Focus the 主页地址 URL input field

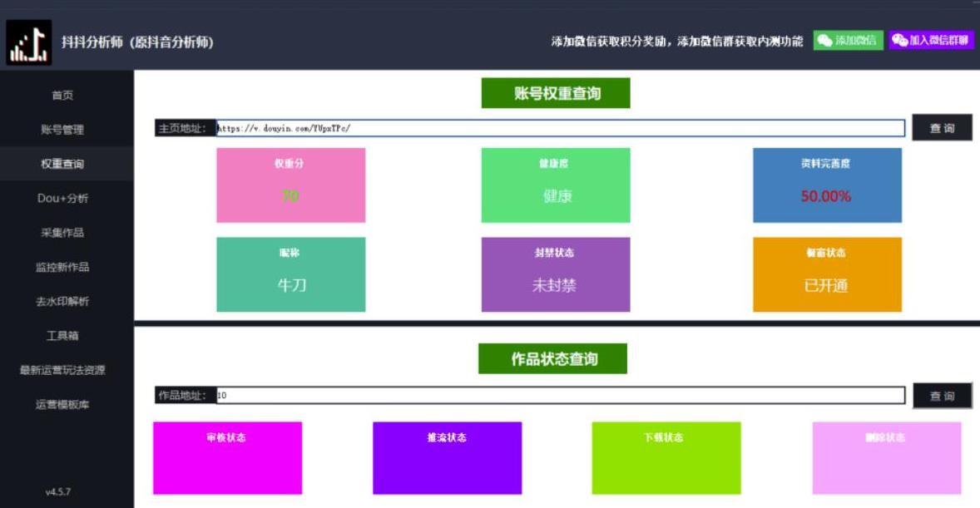click(561, 128)
